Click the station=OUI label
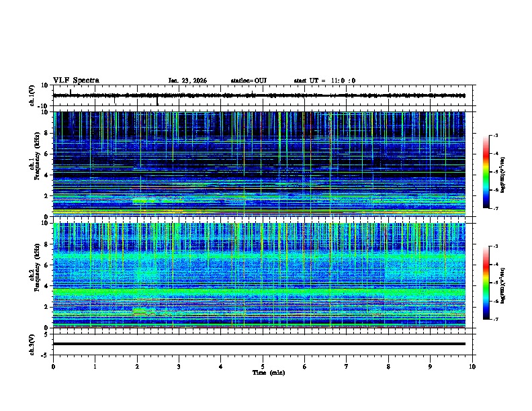The image size is (532, 411). [x=249, y=81]
